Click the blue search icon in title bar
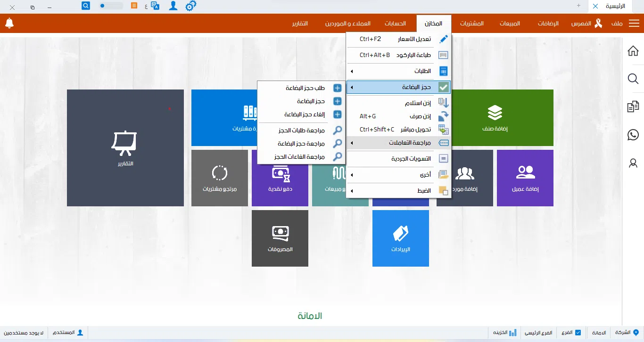Image resolution: width=644 pixels, height=342 pixels. [86, 6]
